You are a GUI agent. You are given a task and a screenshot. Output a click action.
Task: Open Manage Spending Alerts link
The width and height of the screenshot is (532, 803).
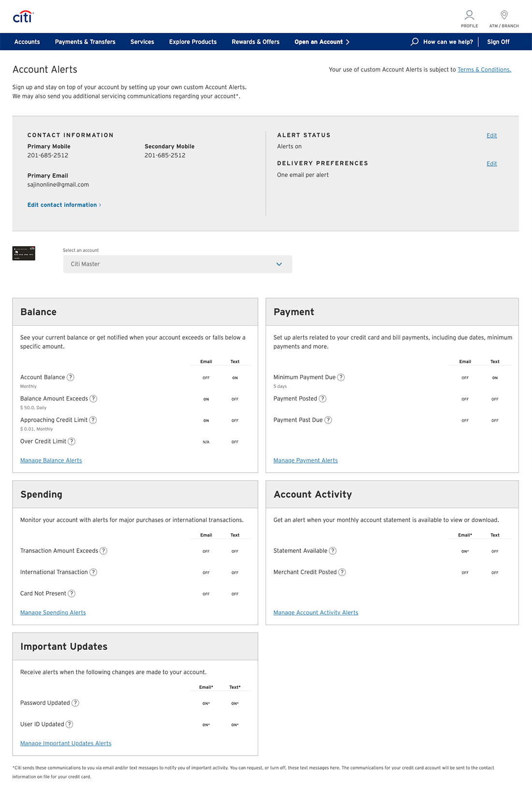(x=53, y=612)
